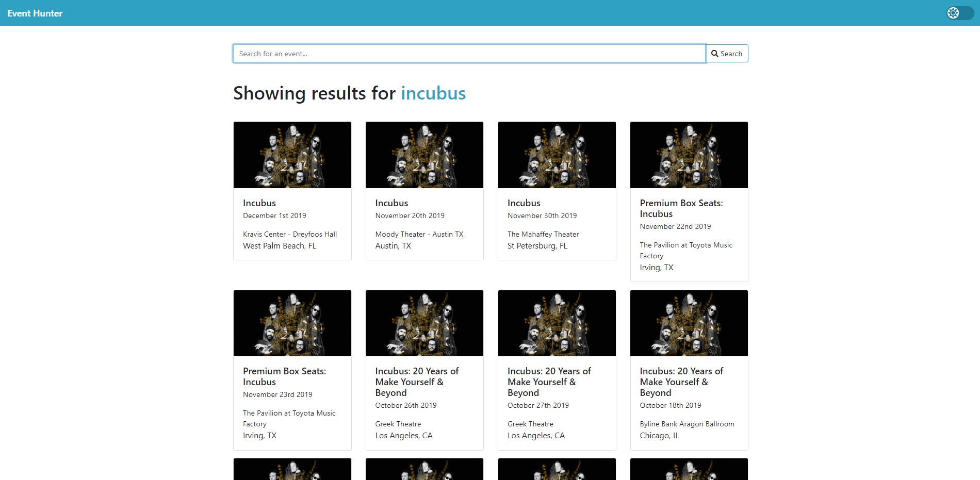Click the Event Hunter logo text

pyautogui.click(x=35, y=13)
